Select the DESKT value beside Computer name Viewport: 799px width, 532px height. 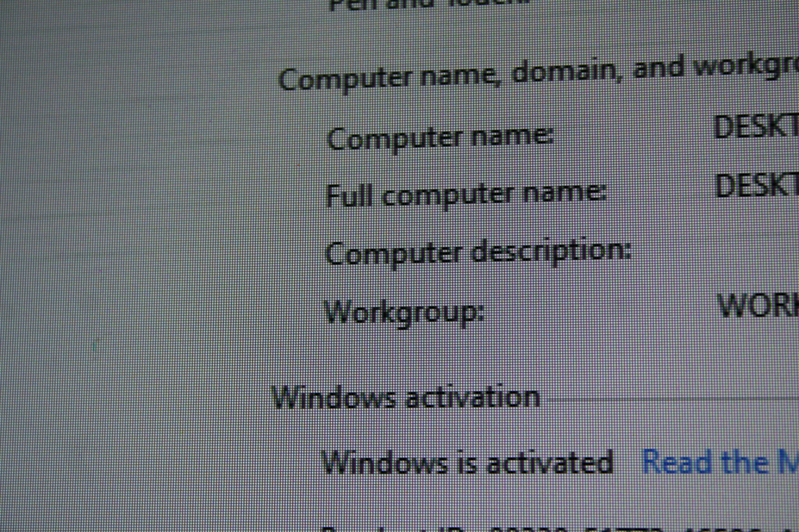click(757, 126)
